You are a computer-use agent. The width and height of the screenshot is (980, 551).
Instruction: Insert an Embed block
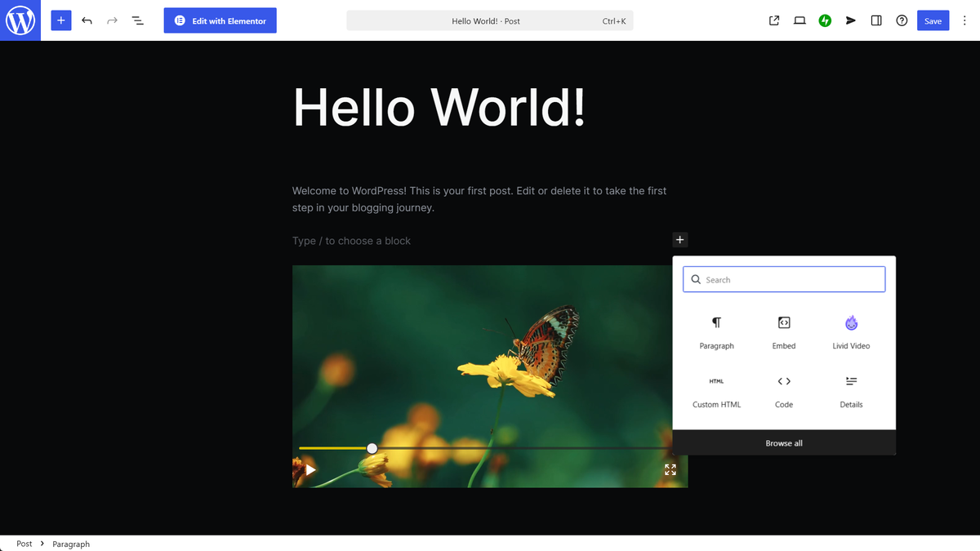[784, 332]
